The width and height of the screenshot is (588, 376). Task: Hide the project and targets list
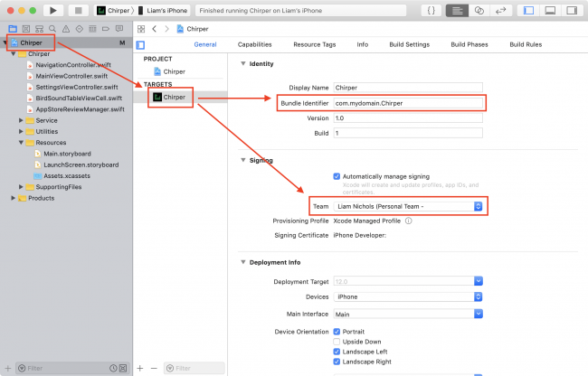[140, 45]
